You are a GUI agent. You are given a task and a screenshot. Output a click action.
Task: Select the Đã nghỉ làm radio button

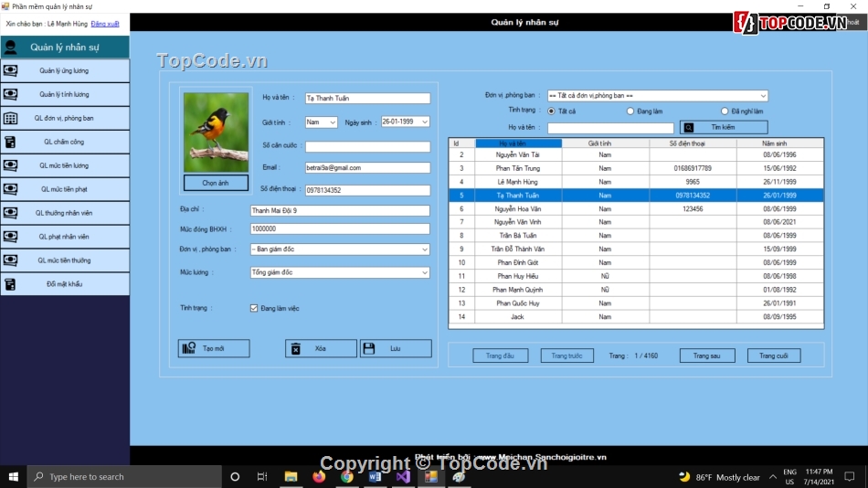[x=725, y=111]
